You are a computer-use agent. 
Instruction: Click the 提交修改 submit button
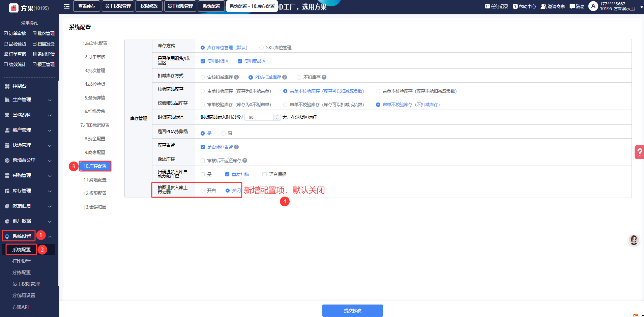pos(352,311)
